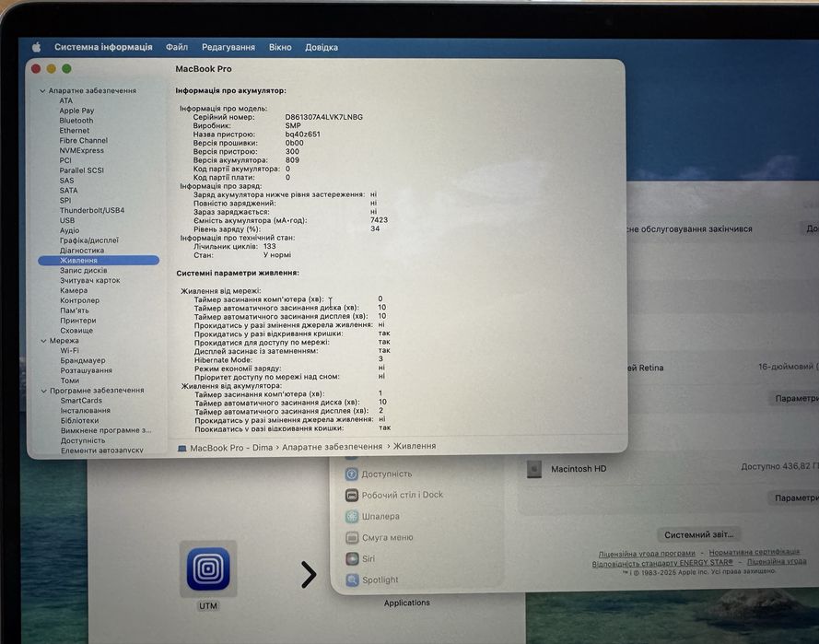Select USB in the sidebar

pos(67,220)
